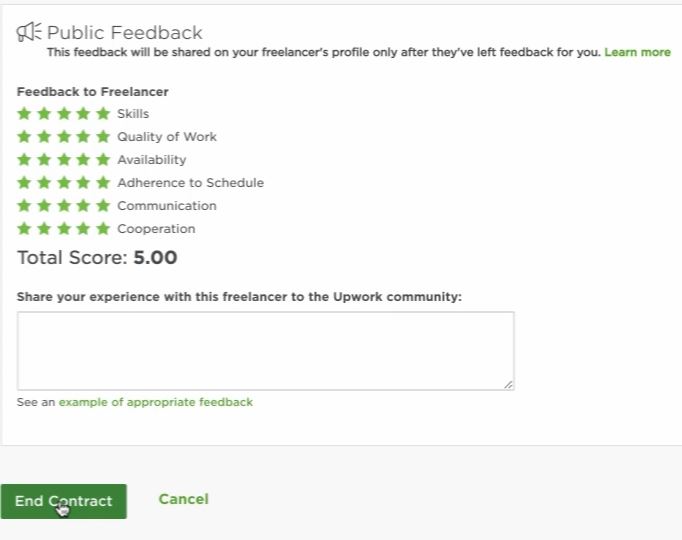Rate Quality of Work three stars
682x540 pixels.
tap(64, 137)
